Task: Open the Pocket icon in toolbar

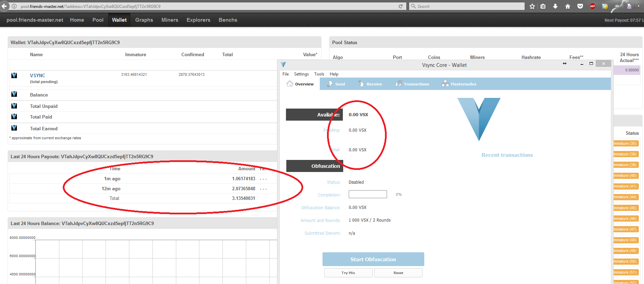Action: (580, 6)
